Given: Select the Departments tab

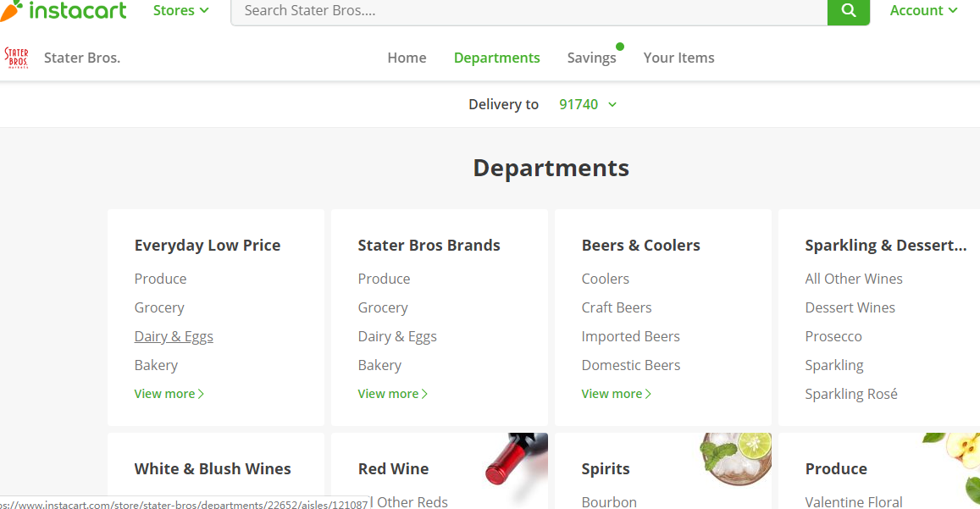Looking at the screenshot, I should (x=497, y=58).
